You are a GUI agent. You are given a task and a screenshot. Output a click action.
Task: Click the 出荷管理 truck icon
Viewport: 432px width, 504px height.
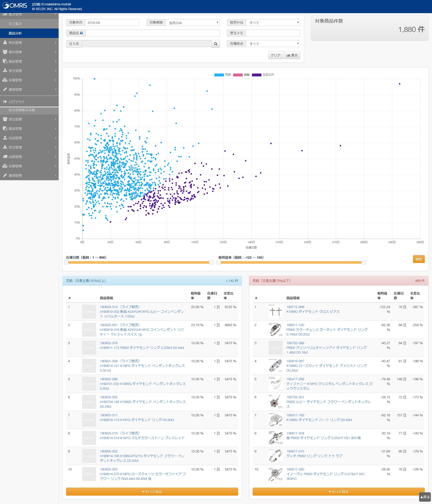point(5,157)
